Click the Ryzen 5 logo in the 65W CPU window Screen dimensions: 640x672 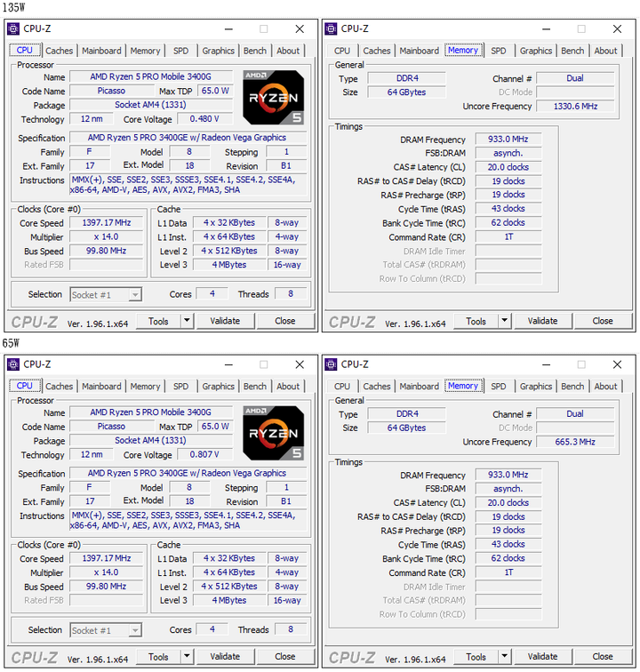(274, 433)
